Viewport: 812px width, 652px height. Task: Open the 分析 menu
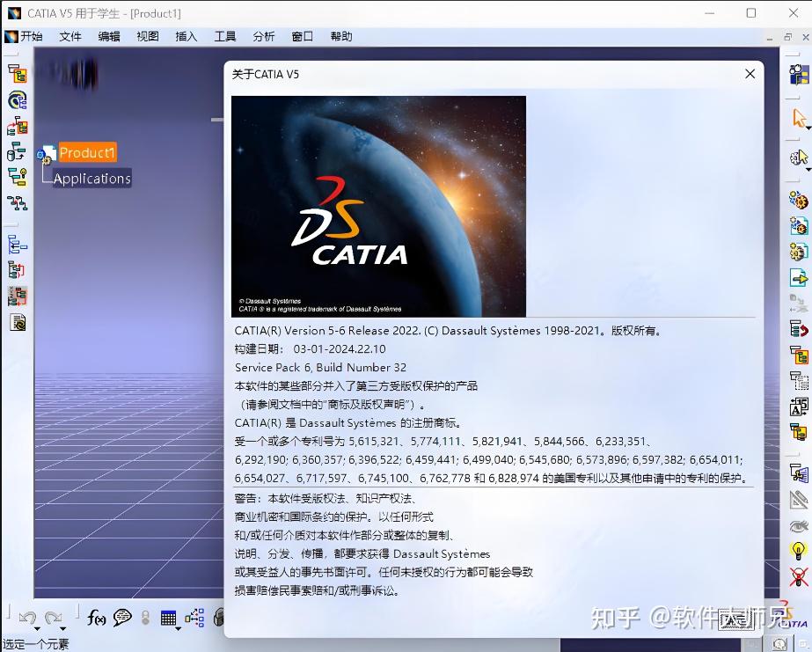(x=263, y=36)
